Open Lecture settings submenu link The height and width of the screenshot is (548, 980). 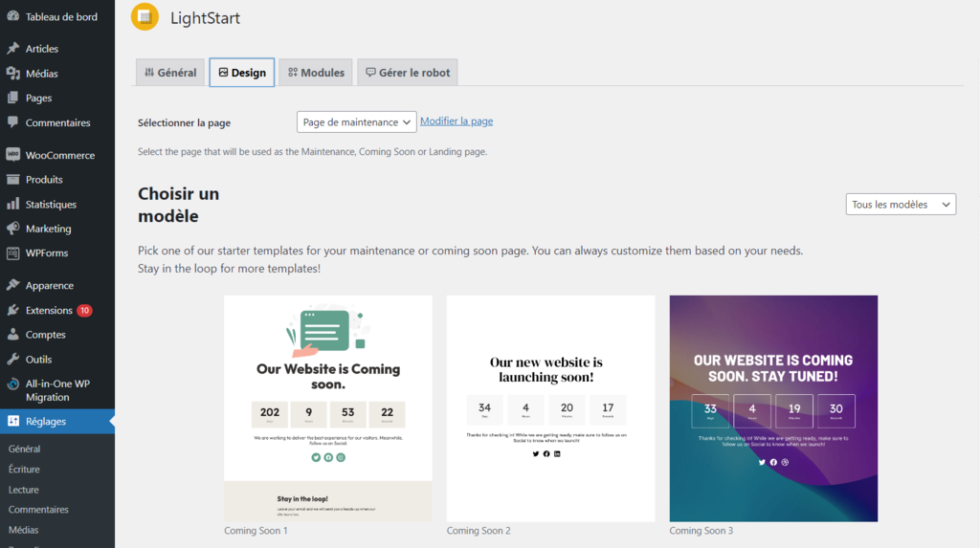[24, 490]
